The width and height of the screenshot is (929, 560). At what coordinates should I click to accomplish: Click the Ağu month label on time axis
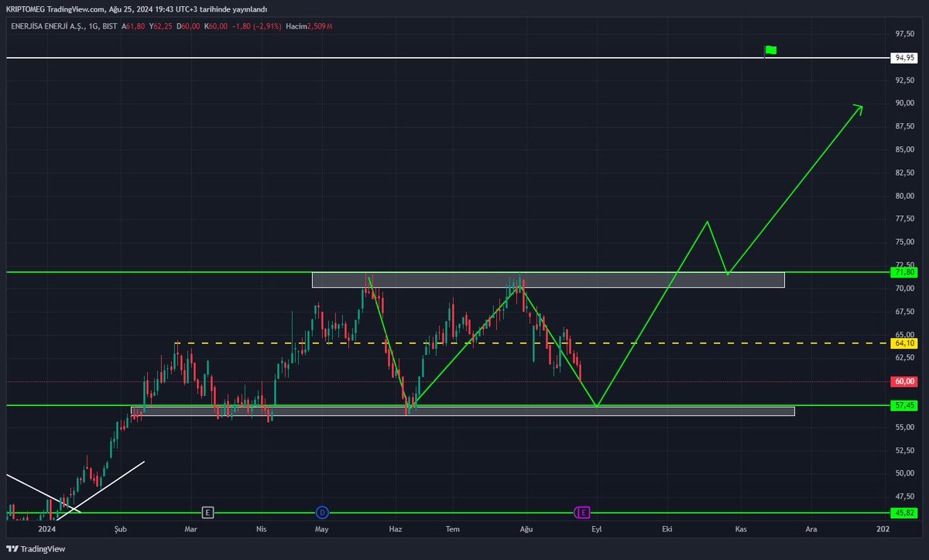coord(526,529)
